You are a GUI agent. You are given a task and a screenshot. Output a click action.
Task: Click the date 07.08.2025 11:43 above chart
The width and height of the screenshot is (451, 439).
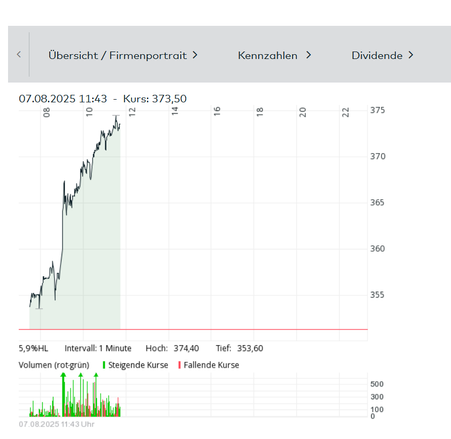63,99
